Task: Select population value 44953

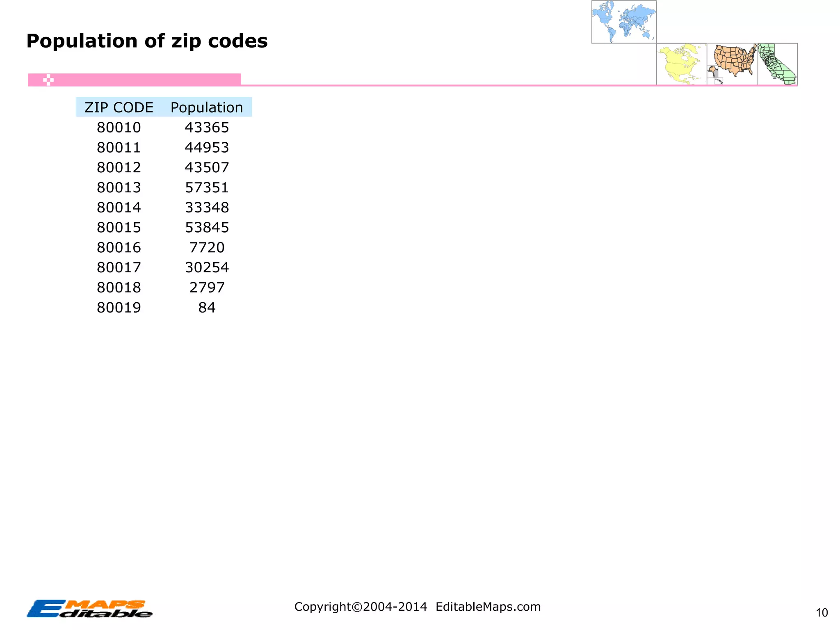Action: (207, 148)
